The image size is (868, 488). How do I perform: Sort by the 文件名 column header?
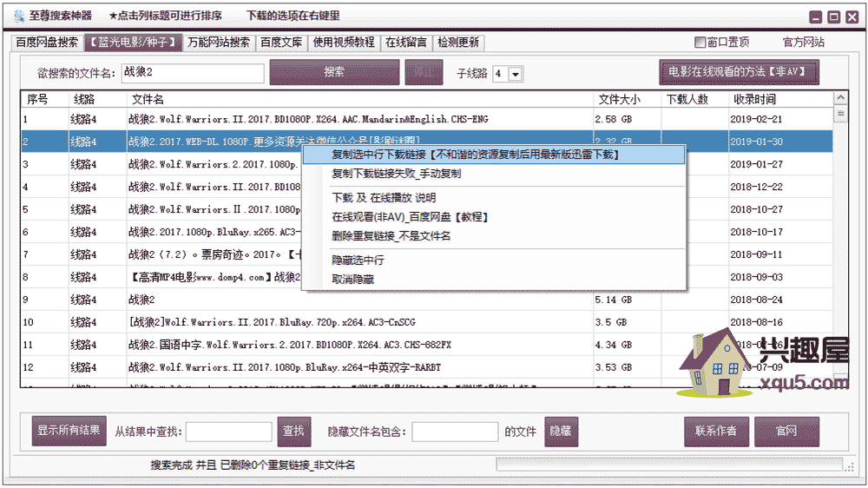[360, 99]
